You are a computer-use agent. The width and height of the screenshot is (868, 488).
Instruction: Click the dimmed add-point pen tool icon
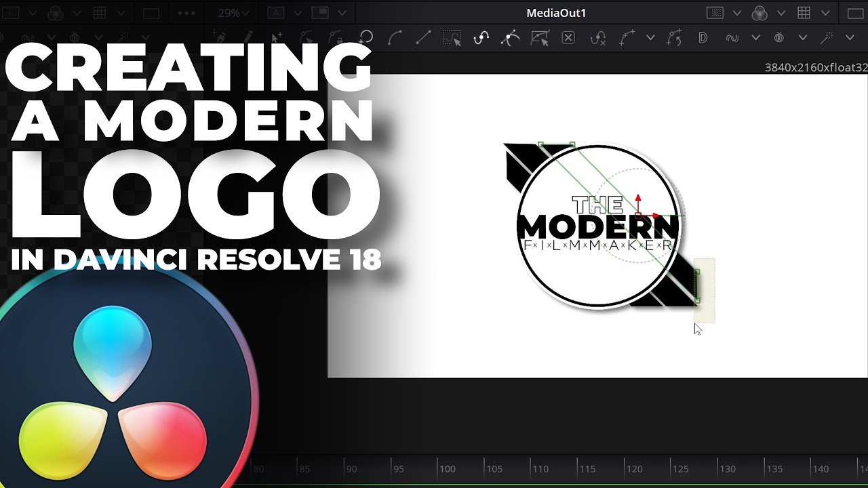[x=218, y=37]
